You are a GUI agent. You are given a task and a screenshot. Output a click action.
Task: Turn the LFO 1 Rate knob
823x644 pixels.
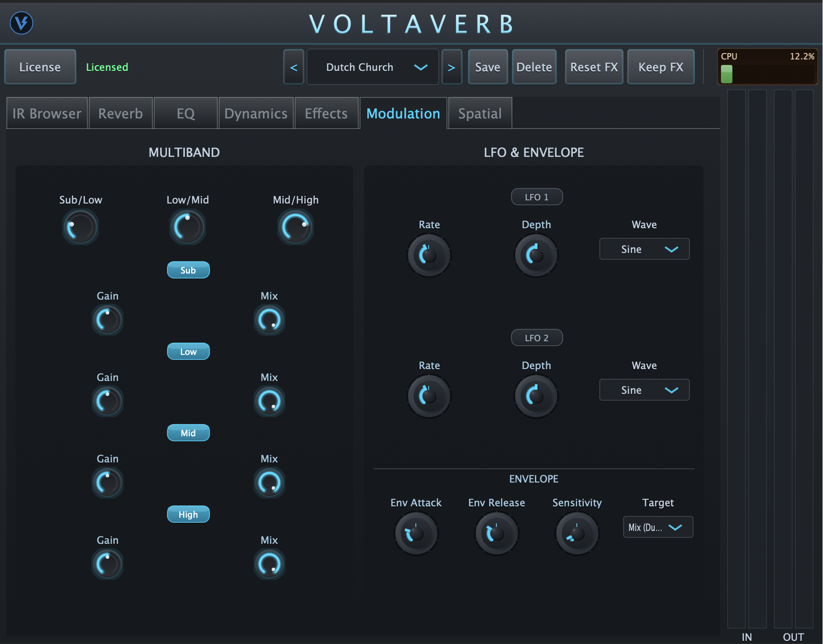point(429,255)
